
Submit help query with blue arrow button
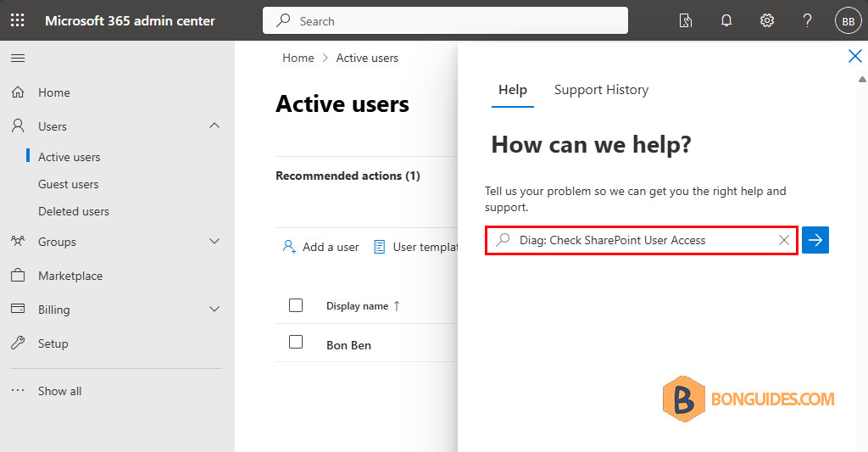[815, 240]
